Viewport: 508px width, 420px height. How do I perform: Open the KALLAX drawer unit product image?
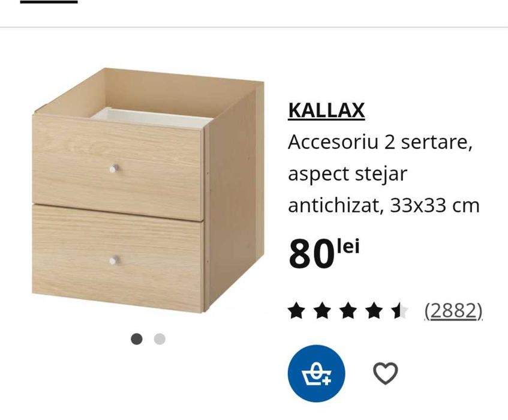click(x=148, y=190)
